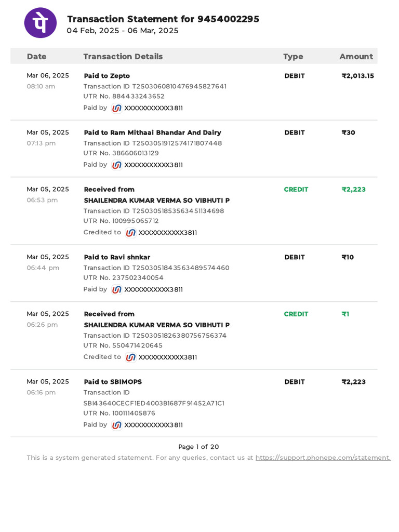Open the support.phonepe.com statement link
Screen dimensions: 399x532
click(x=323, y=458)
